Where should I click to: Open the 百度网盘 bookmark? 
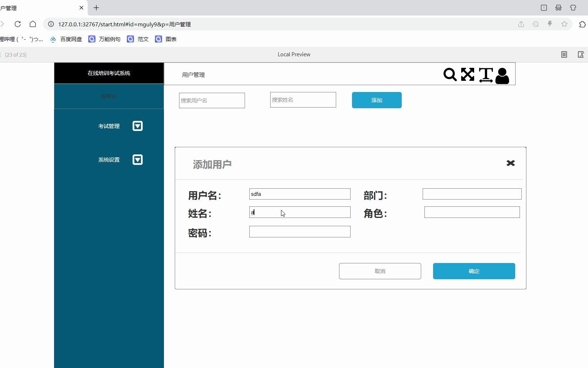click(x=66, y=39)
